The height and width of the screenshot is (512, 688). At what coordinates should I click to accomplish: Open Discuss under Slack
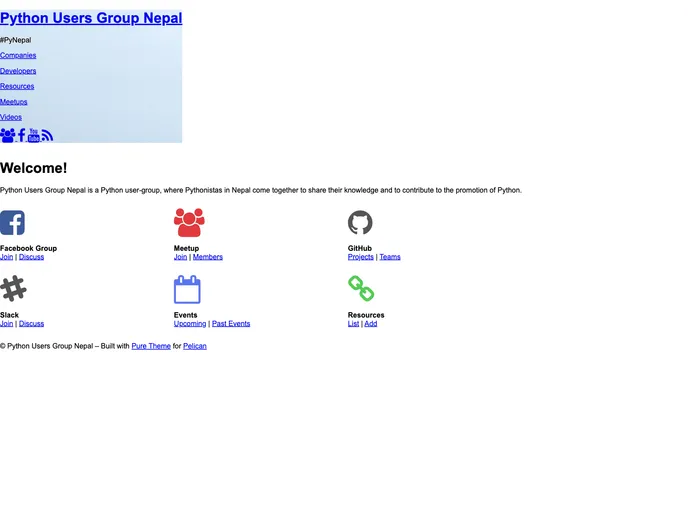pos(31,323)
